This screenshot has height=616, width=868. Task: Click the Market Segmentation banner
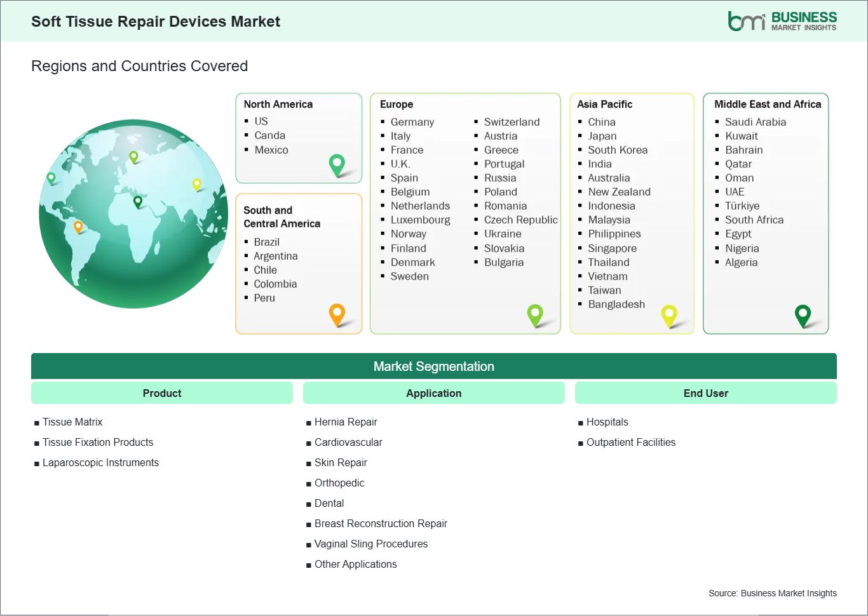click(433, 366)
